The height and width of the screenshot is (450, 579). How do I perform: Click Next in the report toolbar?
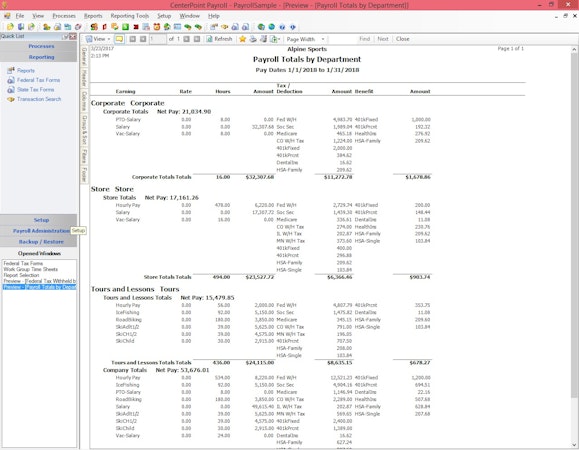383,39
